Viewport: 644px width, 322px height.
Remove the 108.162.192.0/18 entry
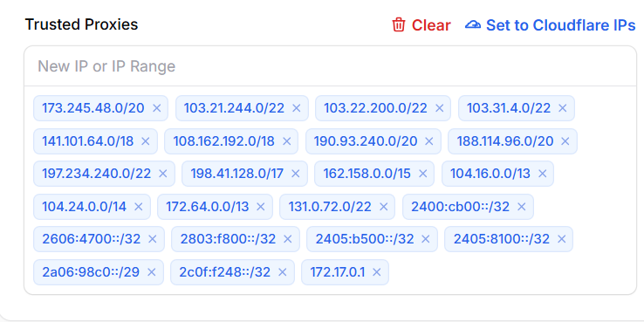tap(287, 141)
